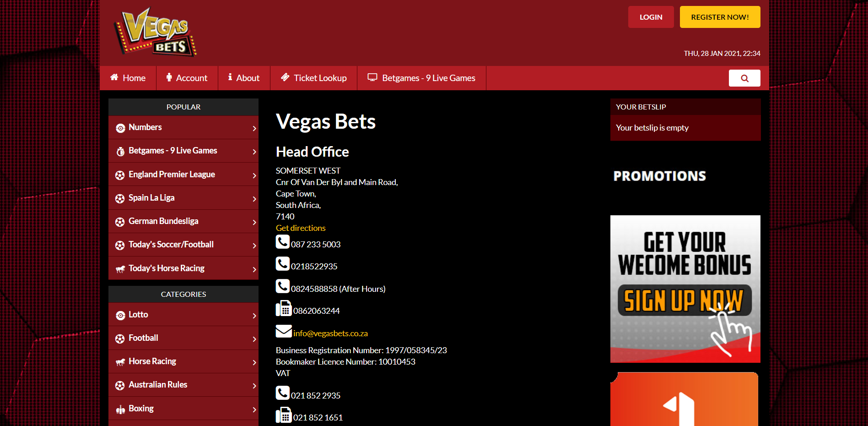Open the Australian Rules category
868x426 pixels.
tap(183, 385)
